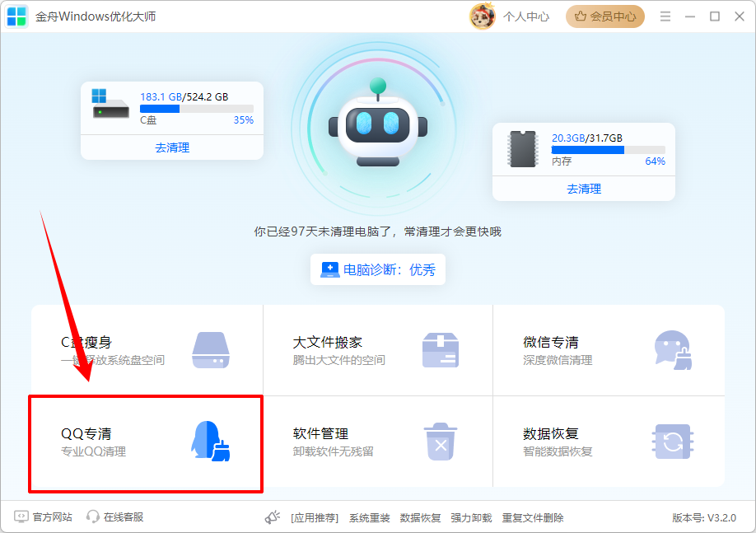This screenshot has height=533, width=756.
Task: Open 重复文件删除 in bottom bar
Action: [x=533, y=518]
